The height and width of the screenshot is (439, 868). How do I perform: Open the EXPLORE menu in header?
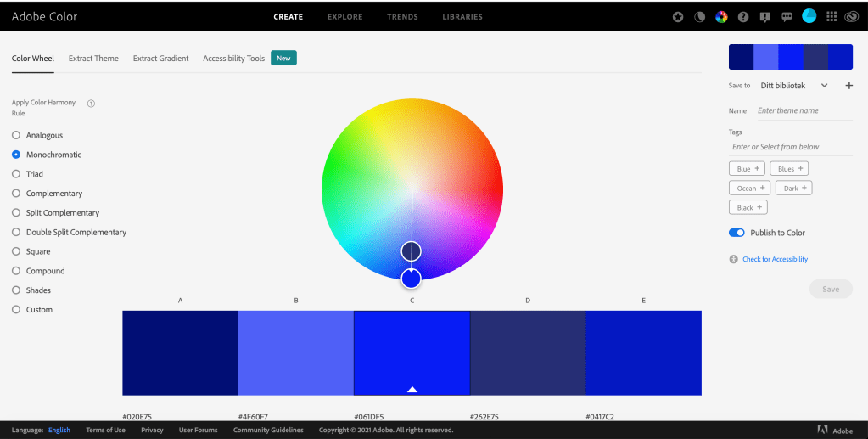tap(344, 17)
